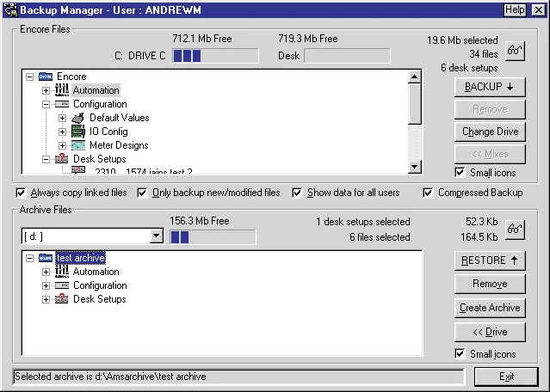Toggle Always copy linked files

coord(21,193)
